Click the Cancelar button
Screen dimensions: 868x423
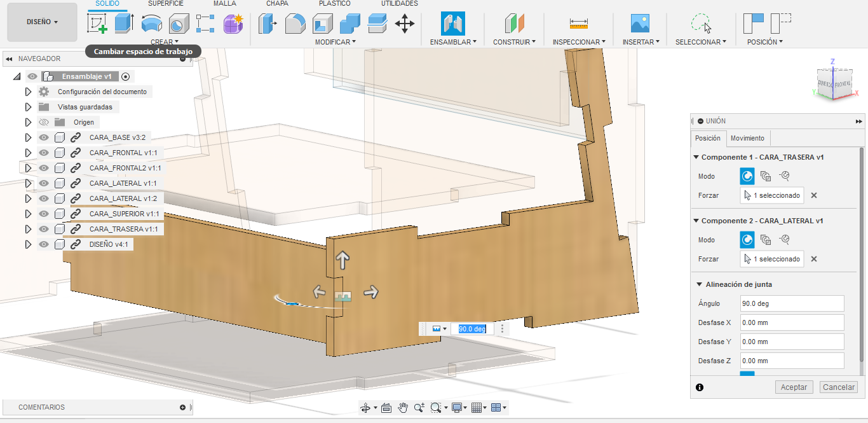click(839, 387)
